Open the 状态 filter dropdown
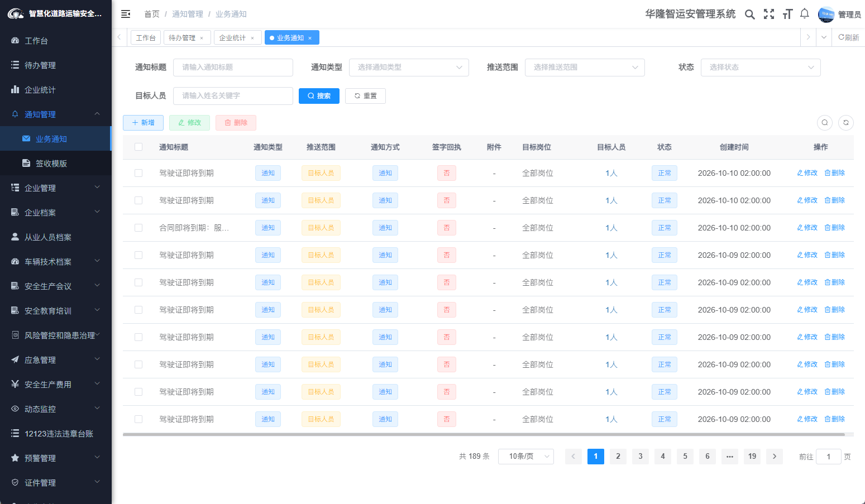 (761, 68)
